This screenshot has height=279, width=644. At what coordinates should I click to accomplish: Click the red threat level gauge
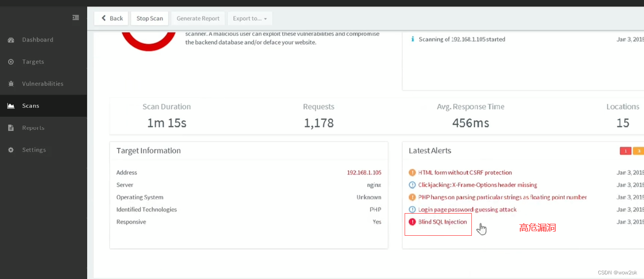149,41
